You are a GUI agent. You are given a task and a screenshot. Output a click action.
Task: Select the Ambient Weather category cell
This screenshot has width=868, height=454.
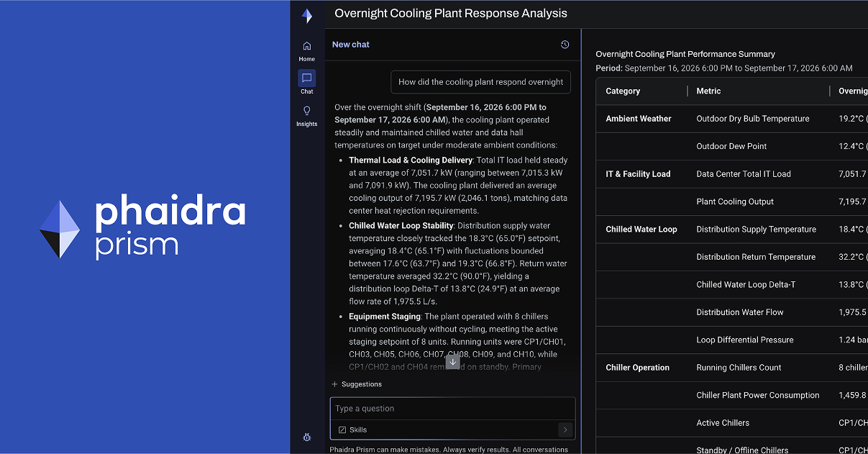tap(639, 119)
